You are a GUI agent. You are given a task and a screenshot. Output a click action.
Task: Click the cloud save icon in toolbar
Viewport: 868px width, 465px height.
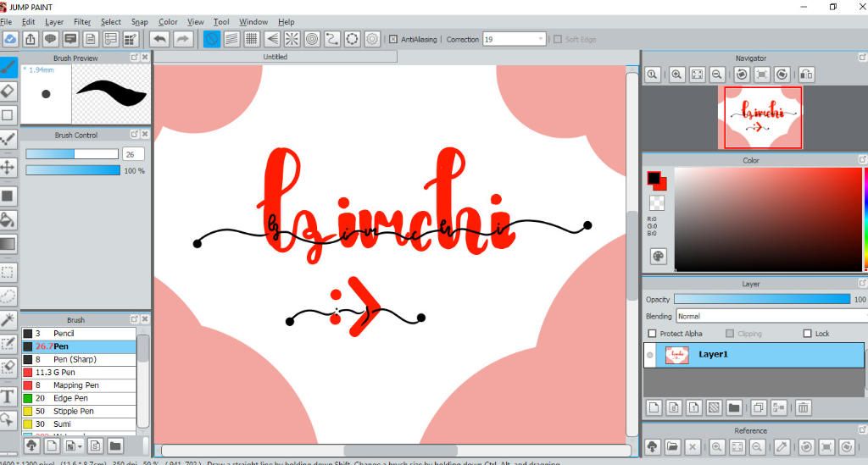pyautogui.click(x=10, y=39)
